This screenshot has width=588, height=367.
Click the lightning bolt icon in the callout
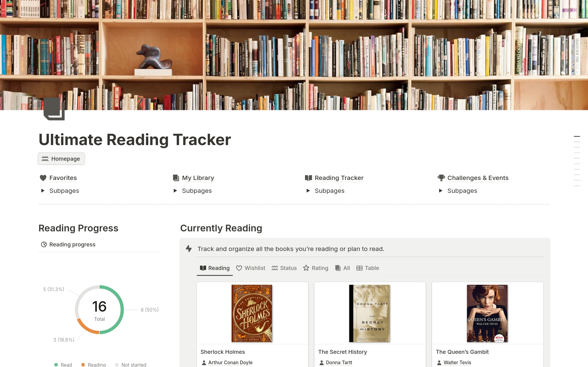pyautogui.click(x=189, y=249)
